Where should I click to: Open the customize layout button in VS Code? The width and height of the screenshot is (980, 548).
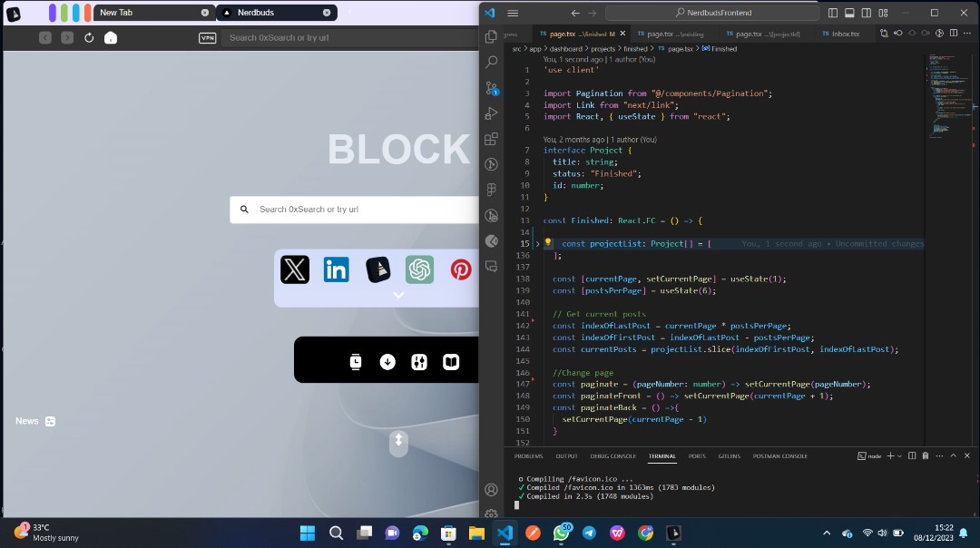point(883,13)
